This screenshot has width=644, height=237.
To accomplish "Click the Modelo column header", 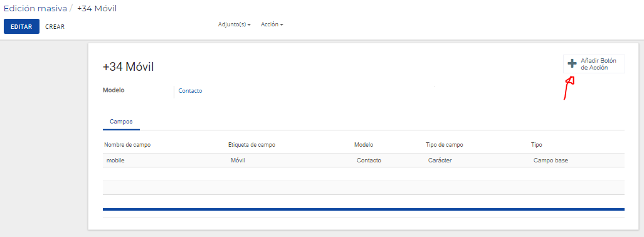I will tap(364, 145).
